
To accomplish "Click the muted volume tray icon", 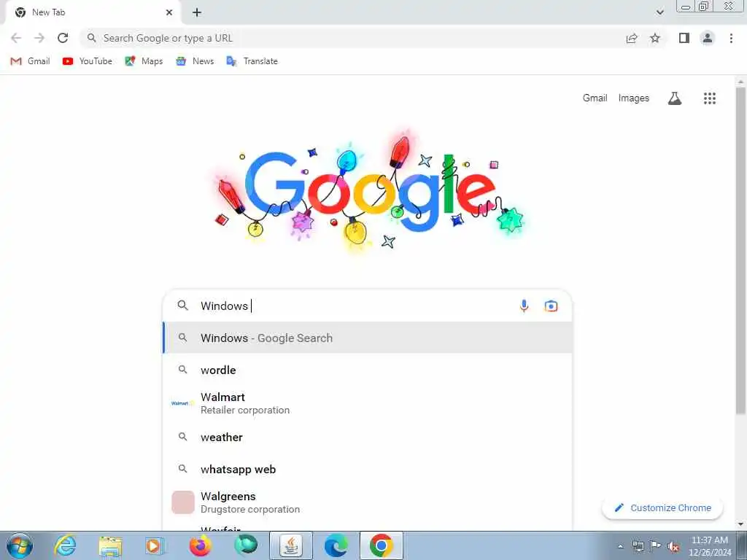I will click(673, 547).
